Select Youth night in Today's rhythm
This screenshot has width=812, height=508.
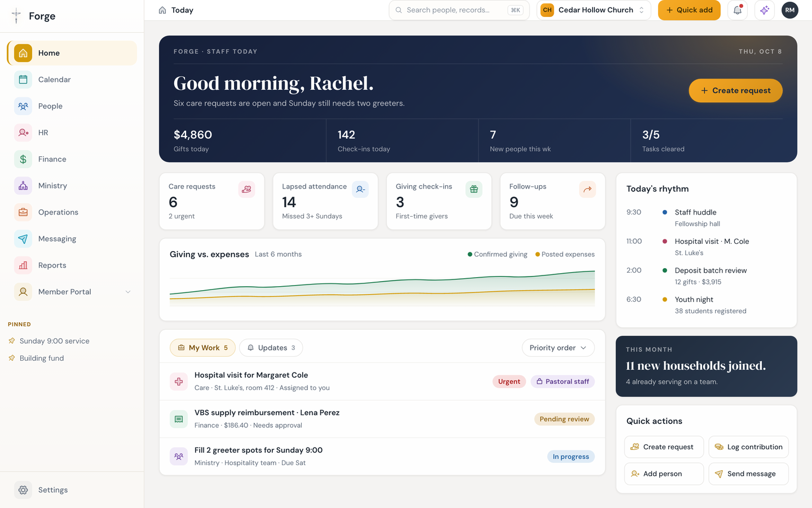click(706, 305)
